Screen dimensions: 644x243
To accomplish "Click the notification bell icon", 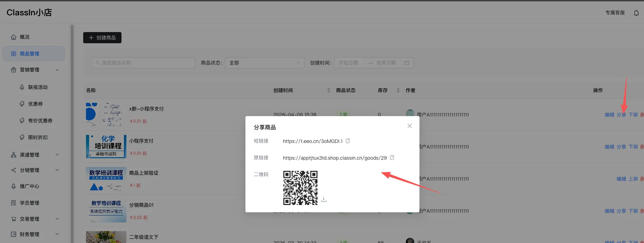I will pos(636,13).
